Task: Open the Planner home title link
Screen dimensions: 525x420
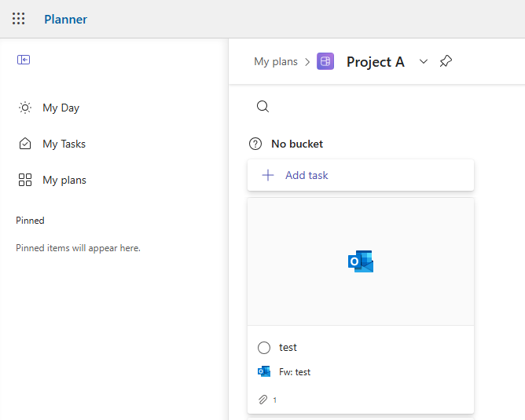Action: tap(66, 19)
